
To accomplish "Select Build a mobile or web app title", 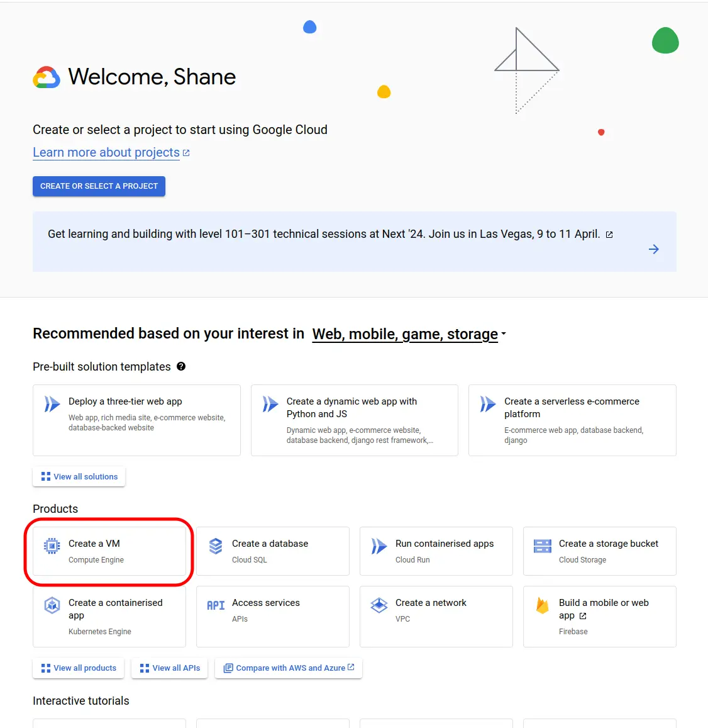I will [x=604, y=609].
